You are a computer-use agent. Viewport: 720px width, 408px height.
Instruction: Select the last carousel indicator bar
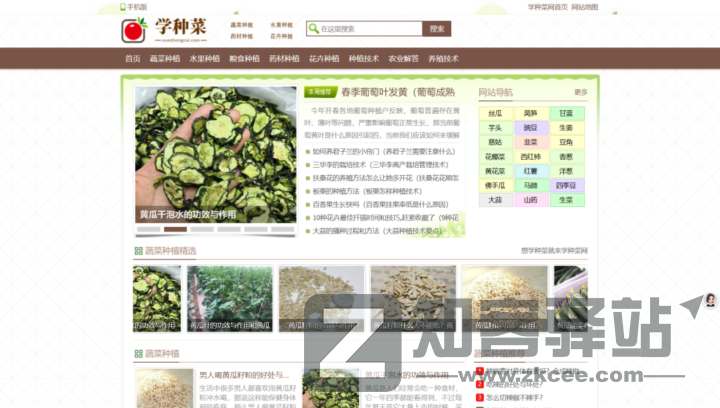point(283,229)
